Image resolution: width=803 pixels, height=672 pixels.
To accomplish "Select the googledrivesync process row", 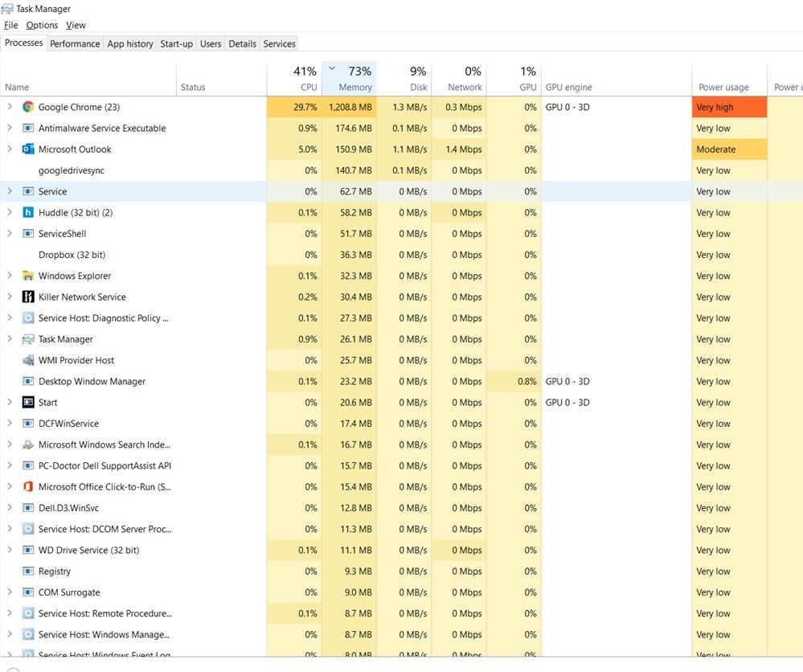I will [x=402, y=170].
